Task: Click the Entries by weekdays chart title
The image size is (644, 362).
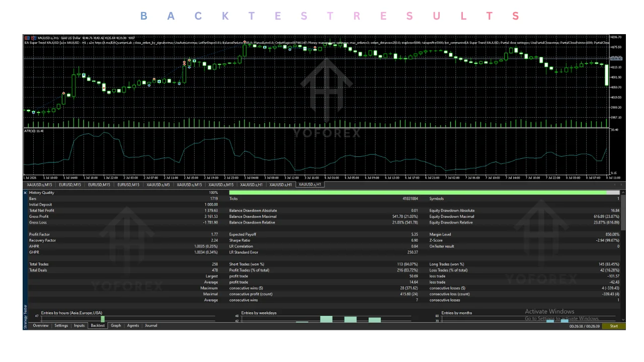Action: (259, 313)
